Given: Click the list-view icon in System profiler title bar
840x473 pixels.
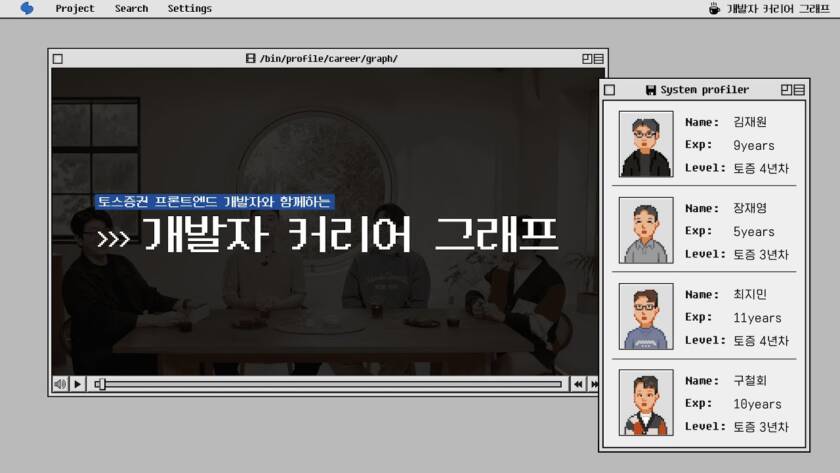Looking at the screenshot, I should tap(798, 90).
